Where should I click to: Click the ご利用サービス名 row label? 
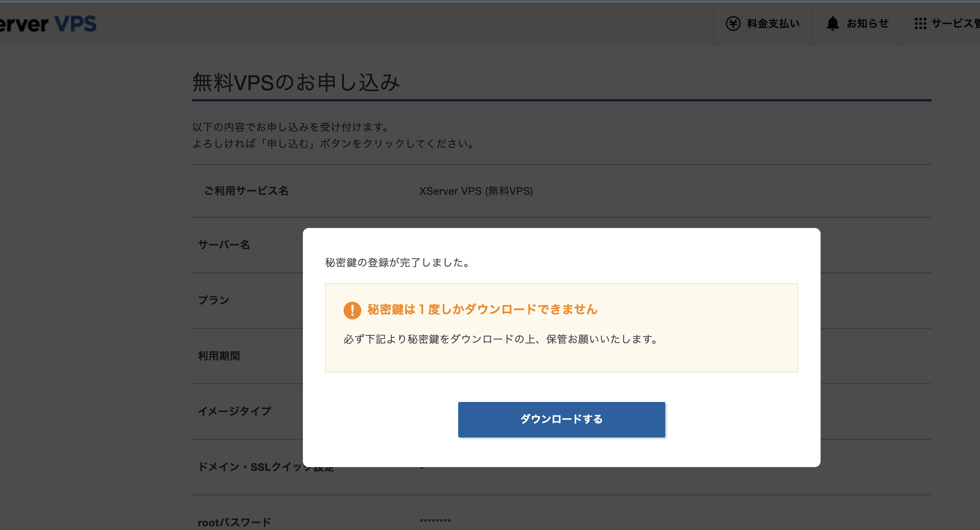coord(247,191)
